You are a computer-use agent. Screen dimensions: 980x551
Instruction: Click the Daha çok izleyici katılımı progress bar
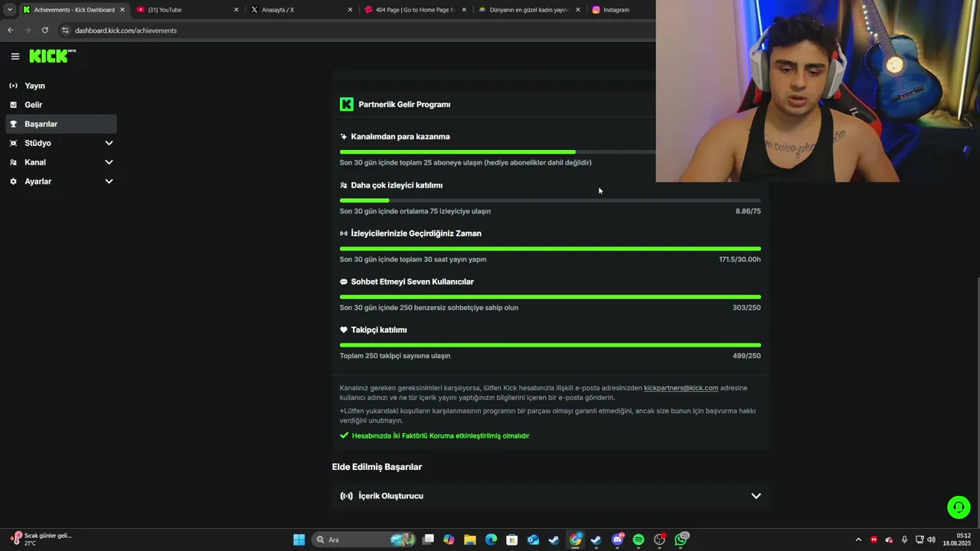550,201
